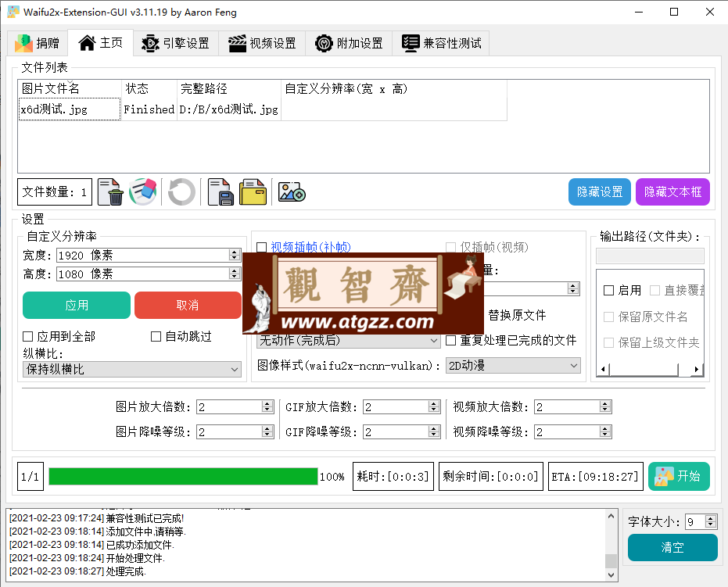Click the 输出路径 folder text field
Viewport: 728px width, 587px height.
pos(650,256)
